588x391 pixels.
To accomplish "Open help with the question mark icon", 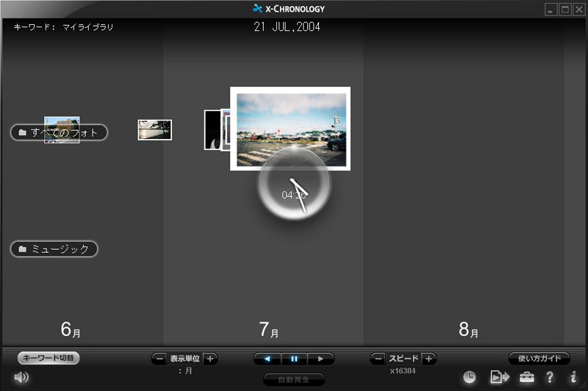I will (549, 378).
